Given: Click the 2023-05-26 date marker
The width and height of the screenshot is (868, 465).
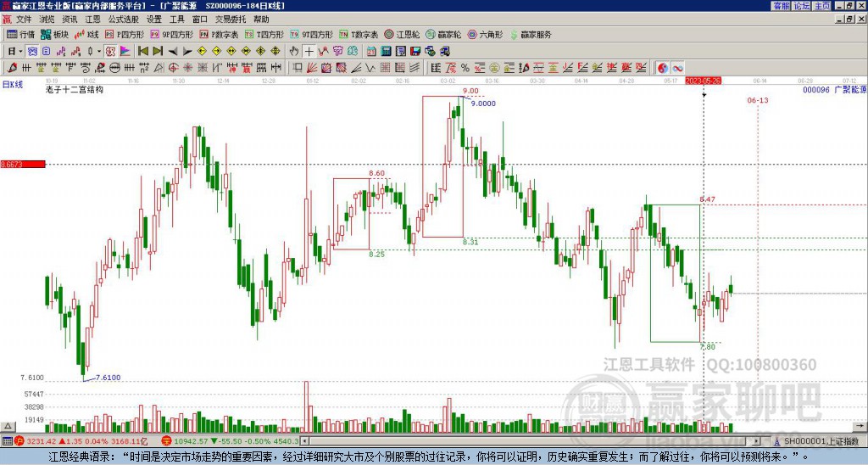Looking at the screenshot, I should point(703,81).
